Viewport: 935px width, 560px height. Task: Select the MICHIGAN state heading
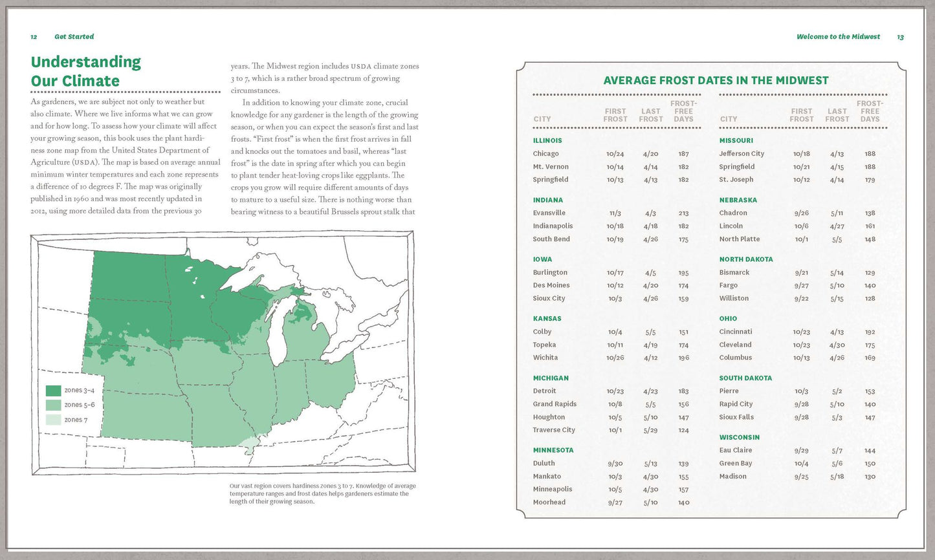tap(551, 378)
